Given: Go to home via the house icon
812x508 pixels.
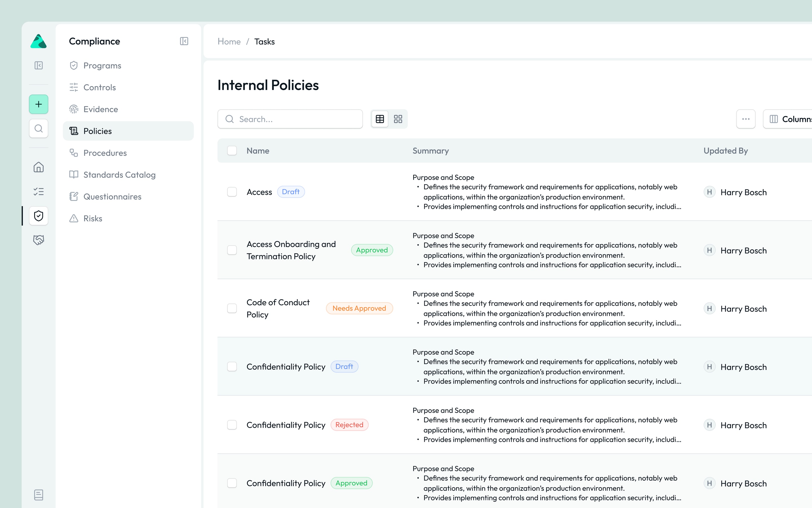Looking at the screenshot, I should tap(39, 167).
